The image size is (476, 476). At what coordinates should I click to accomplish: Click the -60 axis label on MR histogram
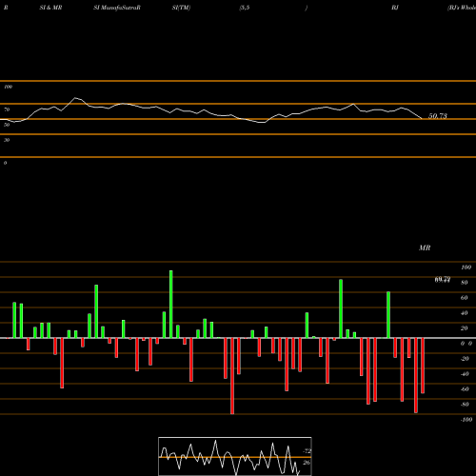[x=465, y=389]
